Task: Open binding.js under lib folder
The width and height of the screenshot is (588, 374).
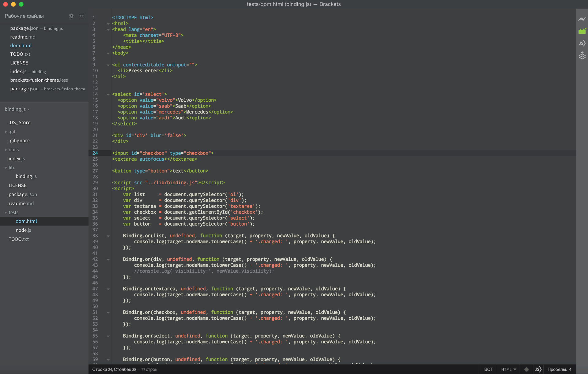Action: [x=26, y=176]
